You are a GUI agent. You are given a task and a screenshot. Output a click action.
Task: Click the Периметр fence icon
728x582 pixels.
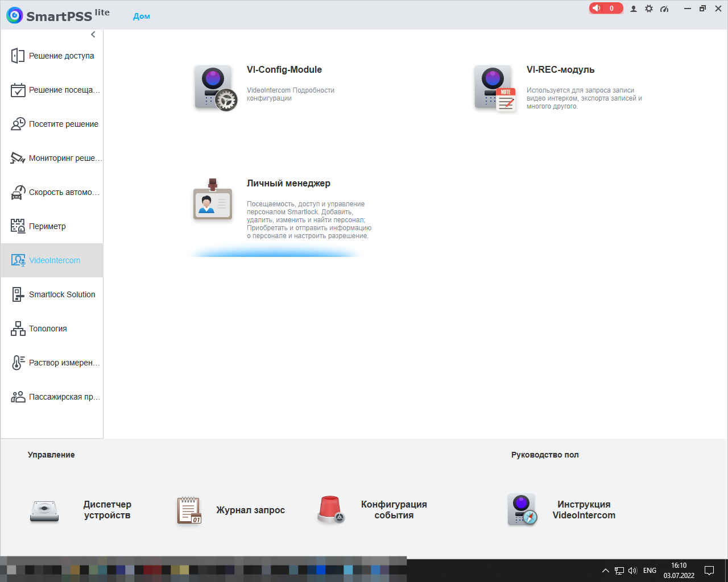coord(18,226)
